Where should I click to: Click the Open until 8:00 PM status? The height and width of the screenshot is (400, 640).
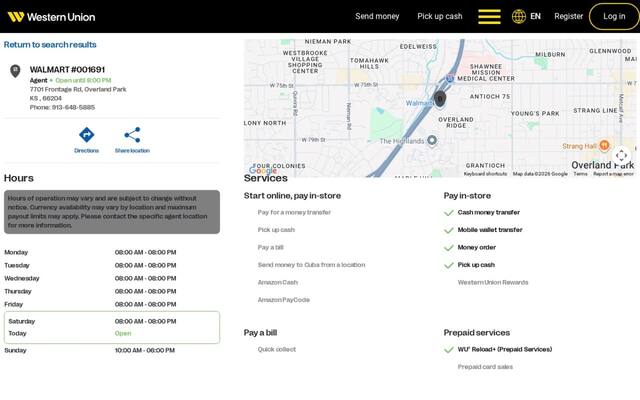[x=83, y=80]
